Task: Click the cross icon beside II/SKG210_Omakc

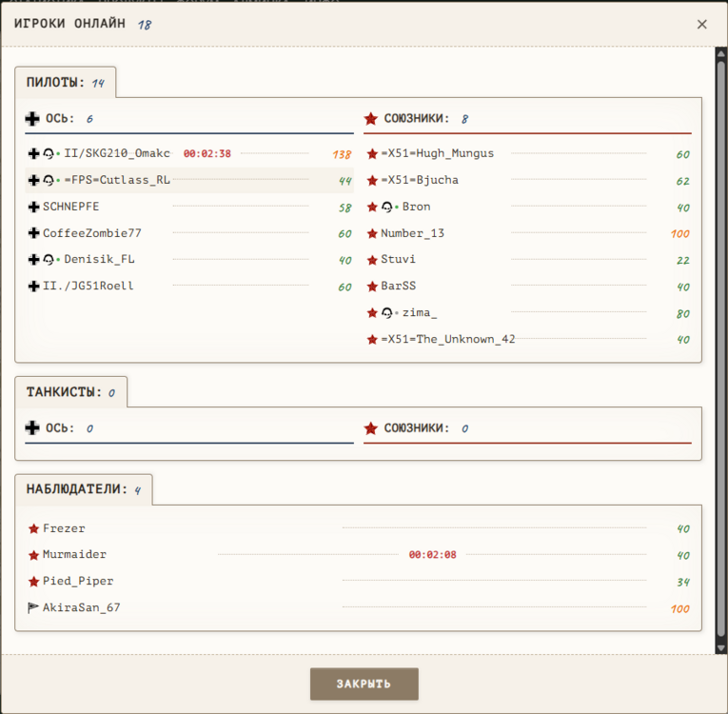Action: pyautogui.click(x=33, y=153)
